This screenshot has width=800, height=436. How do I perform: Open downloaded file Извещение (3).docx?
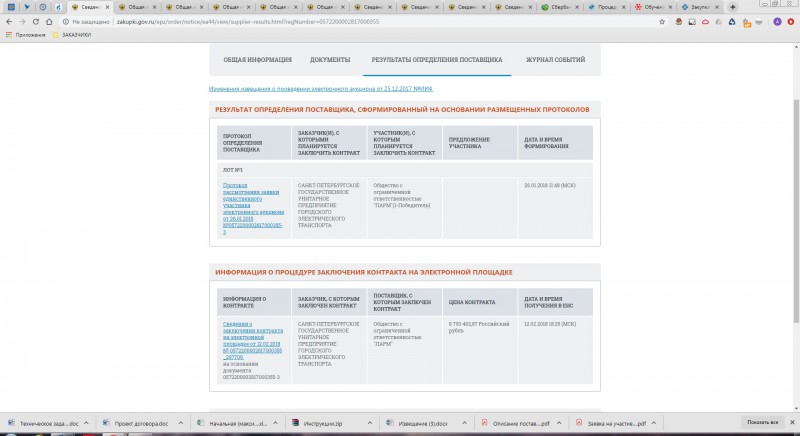tap(417, 423)
